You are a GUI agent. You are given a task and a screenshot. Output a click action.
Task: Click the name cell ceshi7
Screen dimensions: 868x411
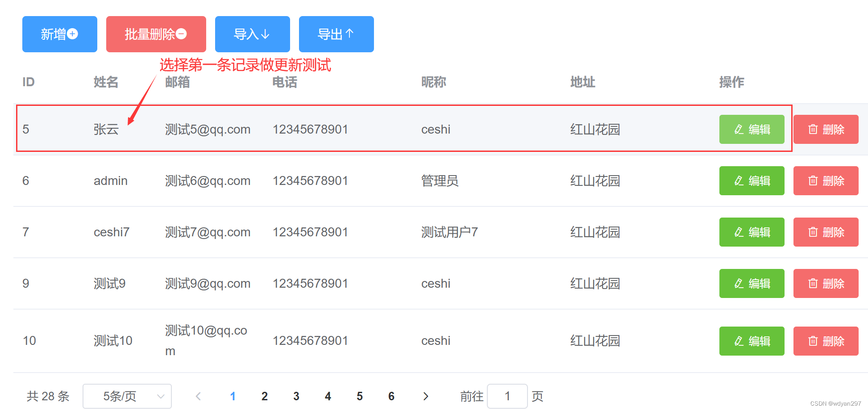pyautogui.click(x=112, y=232)
